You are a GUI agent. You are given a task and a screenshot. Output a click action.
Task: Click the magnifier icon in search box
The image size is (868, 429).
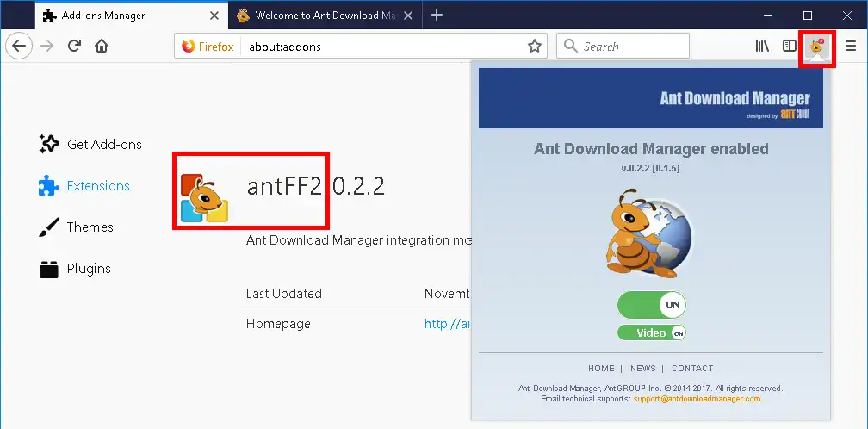(571, 46)
